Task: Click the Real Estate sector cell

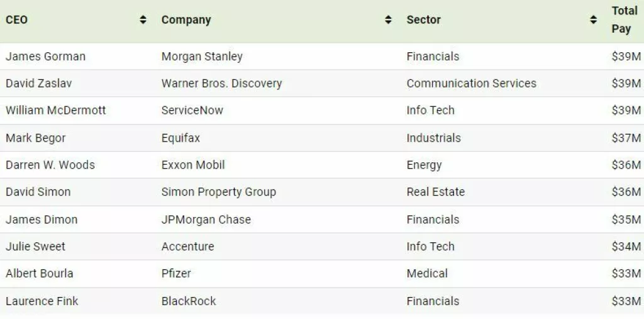Action: pyautogui.click(x=435, y=193)
